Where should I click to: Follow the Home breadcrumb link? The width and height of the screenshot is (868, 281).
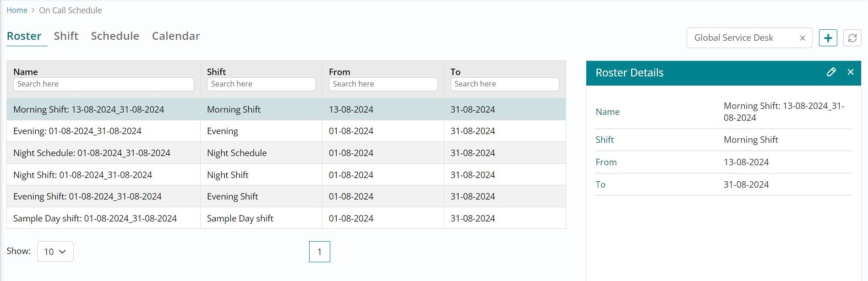17,11
